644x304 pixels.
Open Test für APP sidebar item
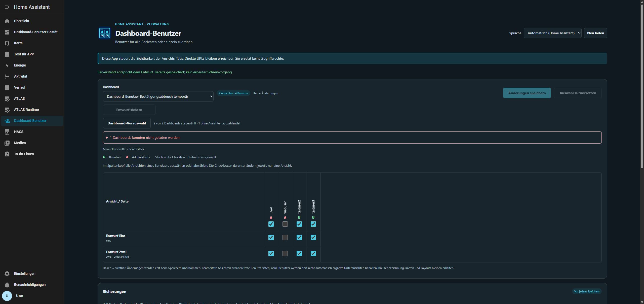click(32, 54)
